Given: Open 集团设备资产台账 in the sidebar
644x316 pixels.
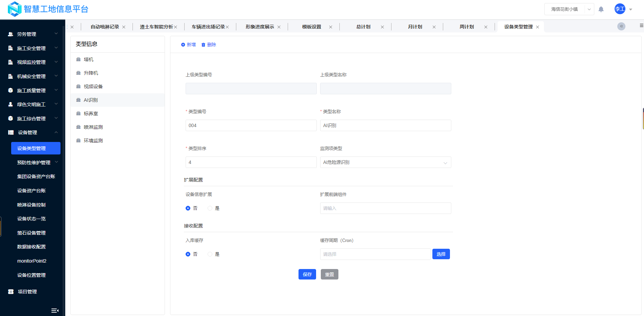Looking at the screenshot, I should (36, 176).
